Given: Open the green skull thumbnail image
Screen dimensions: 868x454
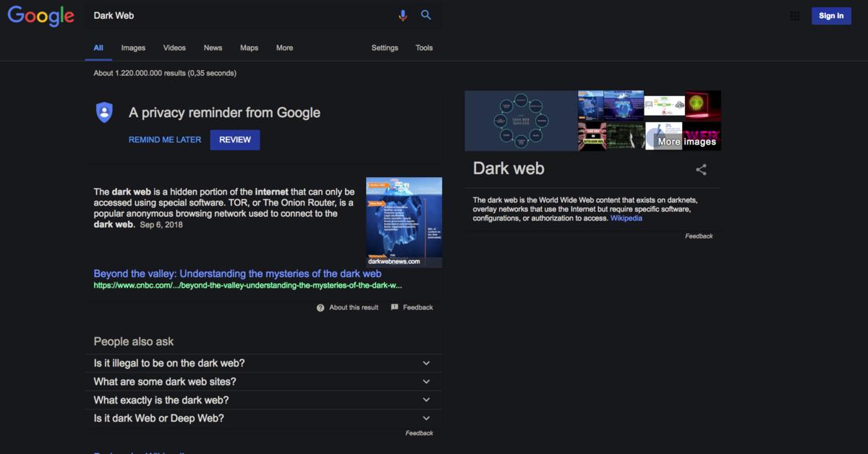Looking at the screenshot, I should click(x=703, y=106).
